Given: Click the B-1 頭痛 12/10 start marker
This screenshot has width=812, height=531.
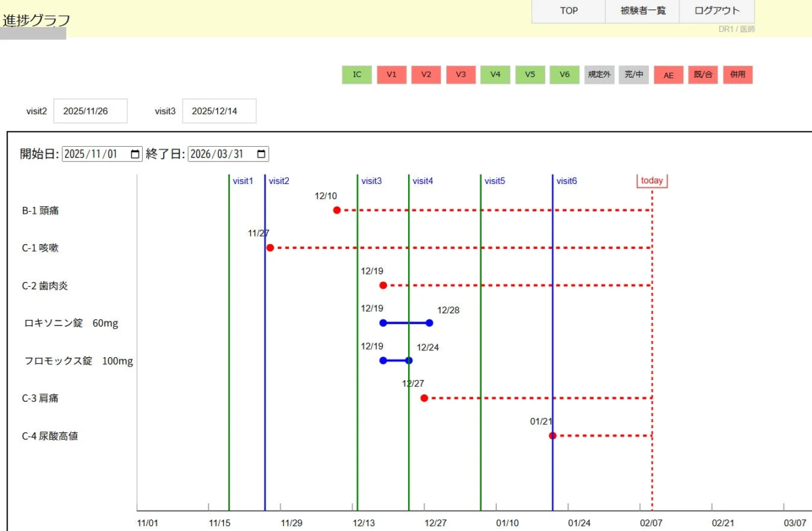Looking at the screenshot, I should (337, 210).
